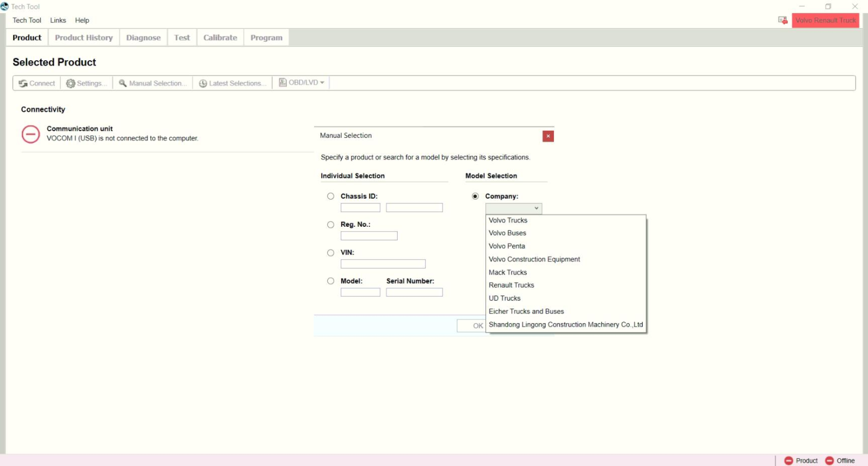Maximize the Tech Tool window
This screenshot has width=868, height=466.
[x=828, y=7]
